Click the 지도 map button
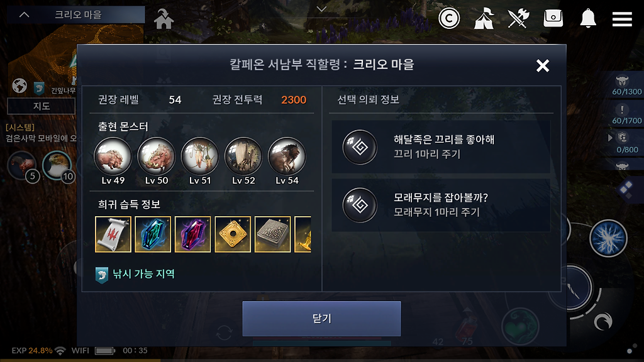 click(42, 106)
